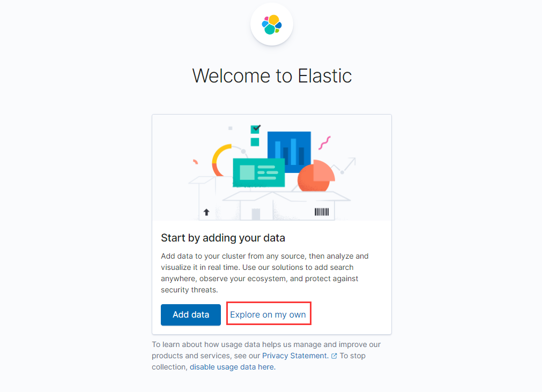Click the Elastic logo at top
Viewport: 542px width, 392px height.
tap(272, 25)
